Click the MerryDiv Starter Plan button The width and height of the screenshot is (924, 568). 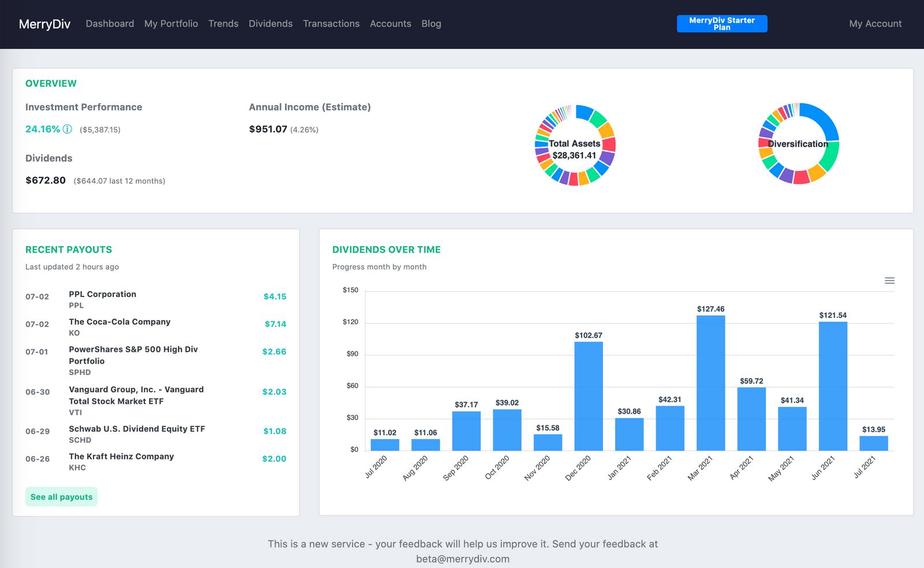click(722, 24)
